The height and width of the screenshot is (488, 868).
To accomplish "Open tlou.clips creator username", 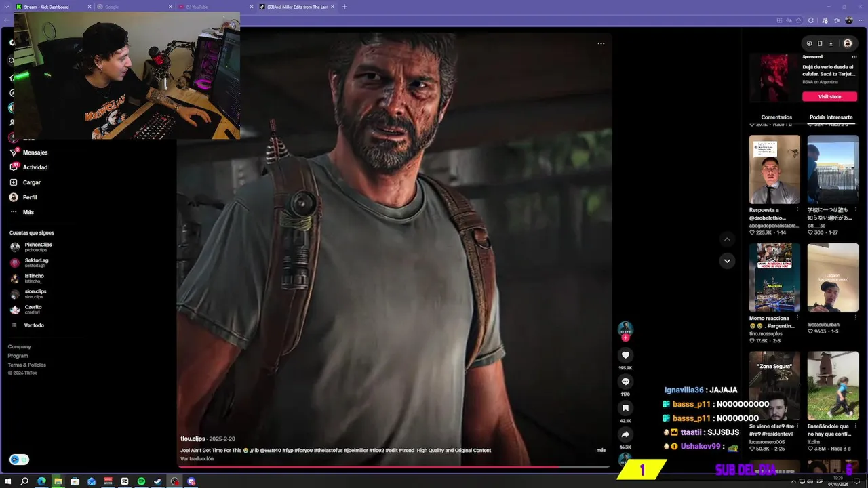I will pyautogui.click(x=193, y=439).
